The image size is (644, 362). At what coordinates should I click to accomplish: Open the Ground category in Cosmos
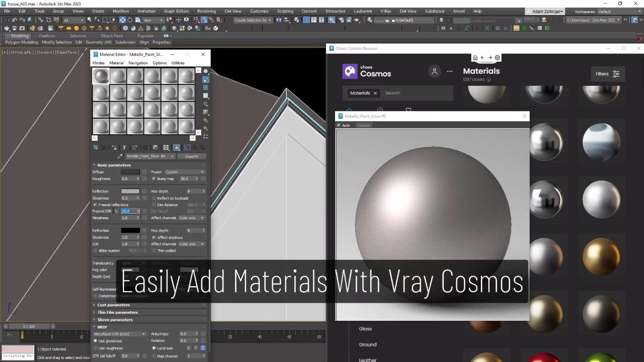click(x=368, y=344)
